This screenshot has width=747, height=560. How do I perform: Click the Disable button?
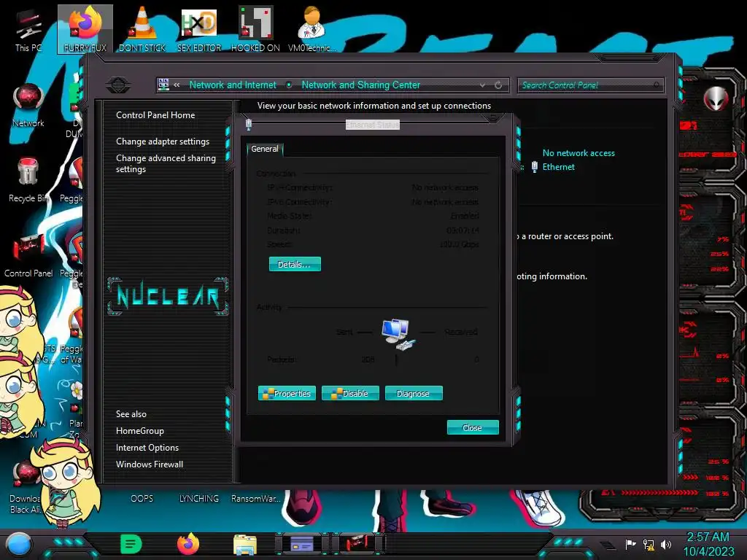[x=350, y=393]
